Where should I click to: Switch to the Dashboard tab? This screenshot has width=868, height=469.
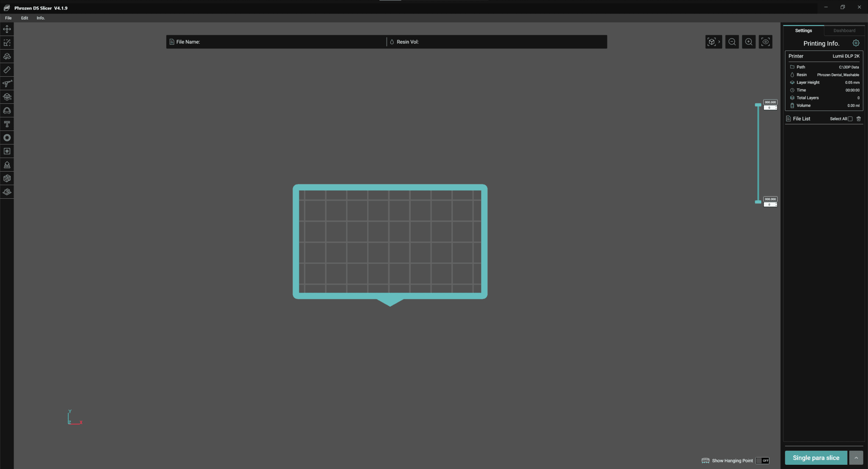pos(844,31)
